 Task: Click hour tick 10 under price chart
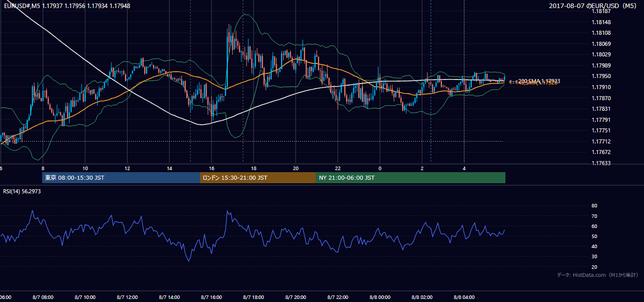[85, 168]
